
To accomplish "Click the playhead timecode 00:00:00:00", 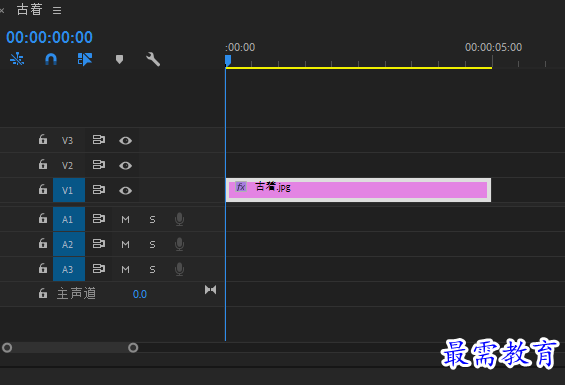I will point(49,37).
